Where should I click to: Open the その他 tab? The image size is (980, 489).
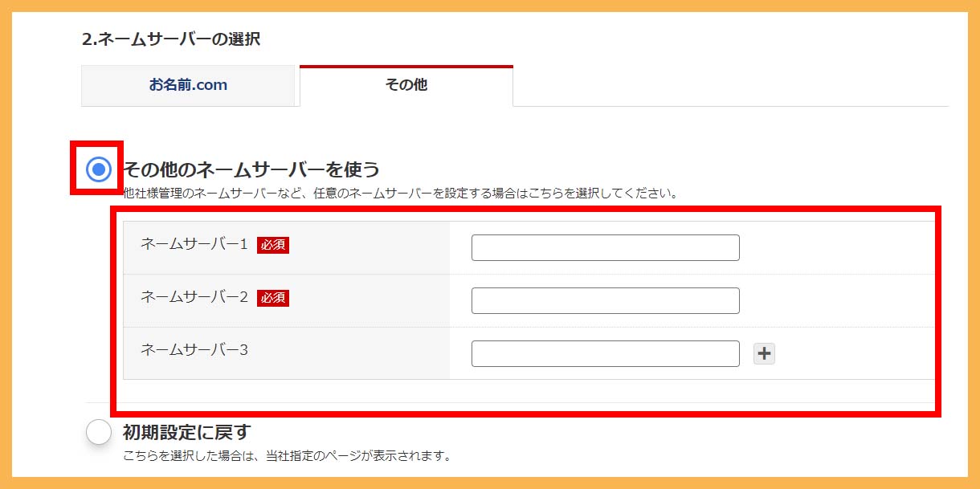[x=406, y=85]
